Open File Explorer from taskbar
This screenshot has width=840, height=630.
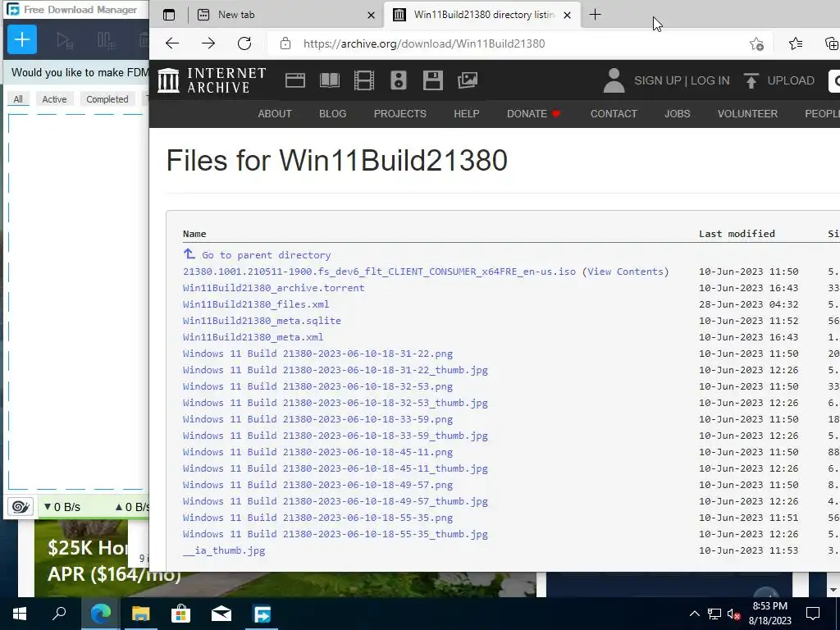pos(140,614)
